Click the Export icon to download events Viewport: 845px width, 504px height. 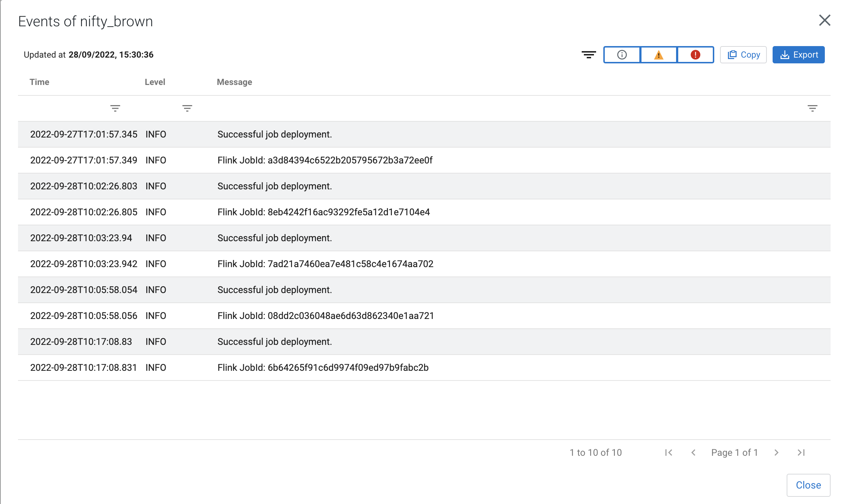(785, 54)
